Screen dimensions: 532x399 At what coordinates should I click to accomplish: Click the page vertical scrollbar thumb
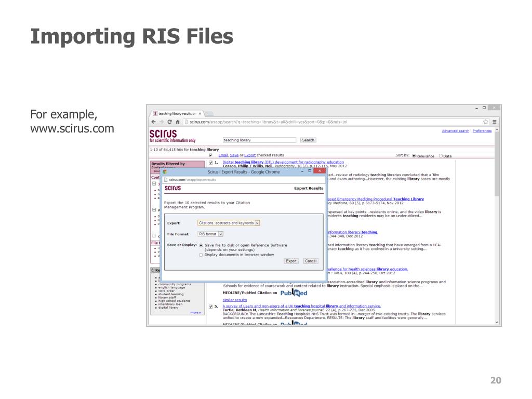click(497, 164)
